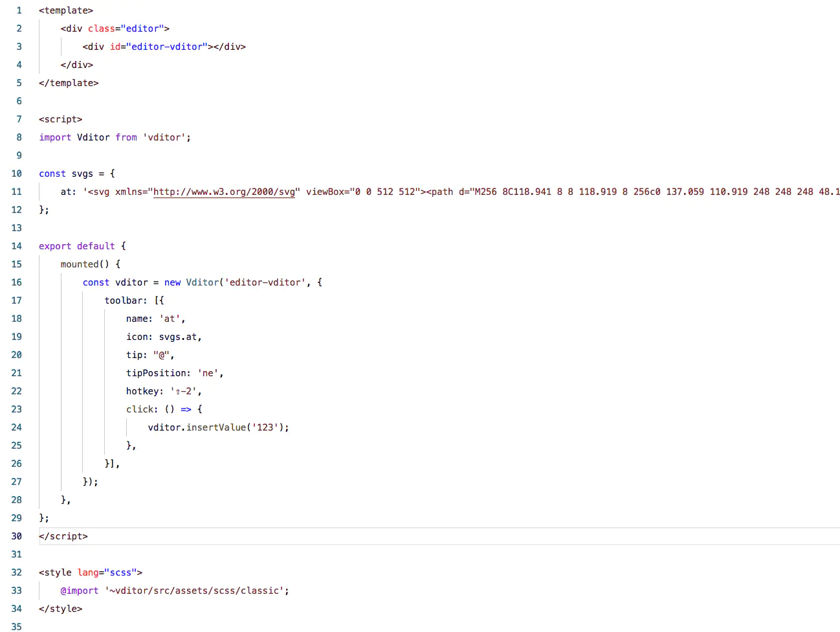Select the "scss" attribute value

pos(121,572)
